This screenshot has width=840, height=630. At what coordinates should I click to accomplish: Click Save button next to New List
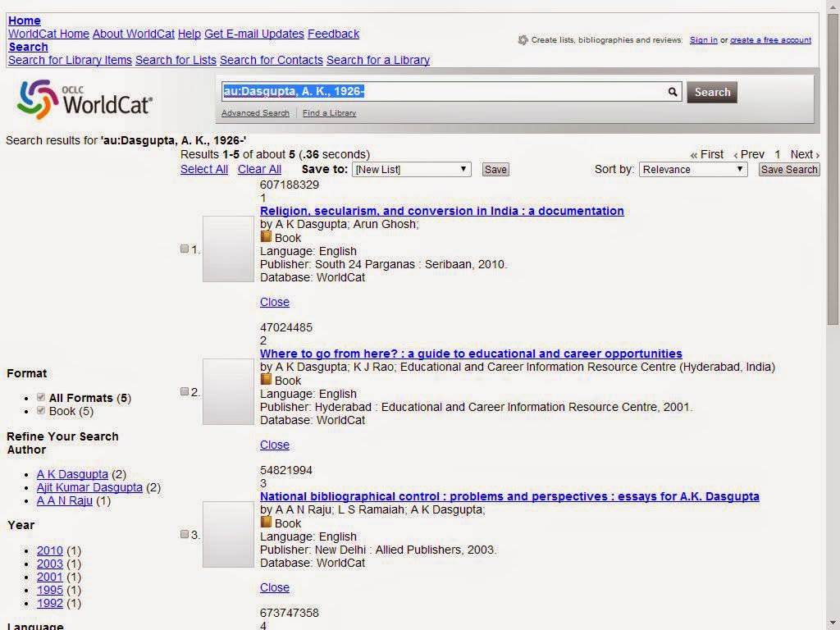(x=495, y=169)
